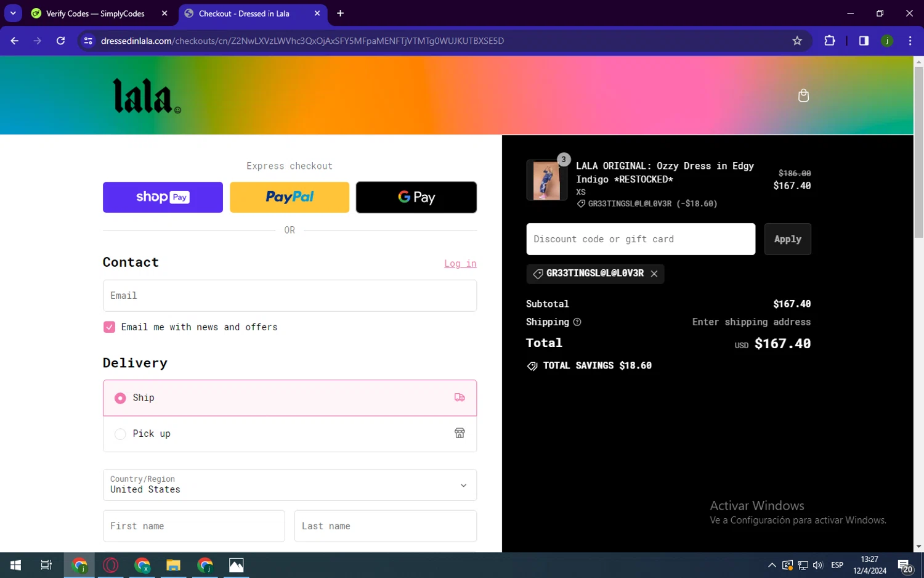Remove the GR33TINGSL@L@L0V3R discount code

click(x=654, y=274)
